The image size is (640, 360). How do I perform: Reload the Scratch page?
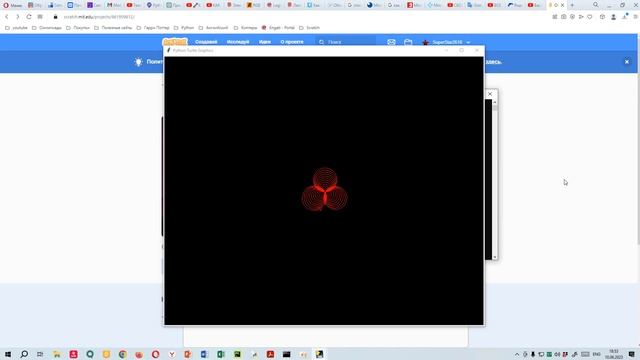[29, 17]
